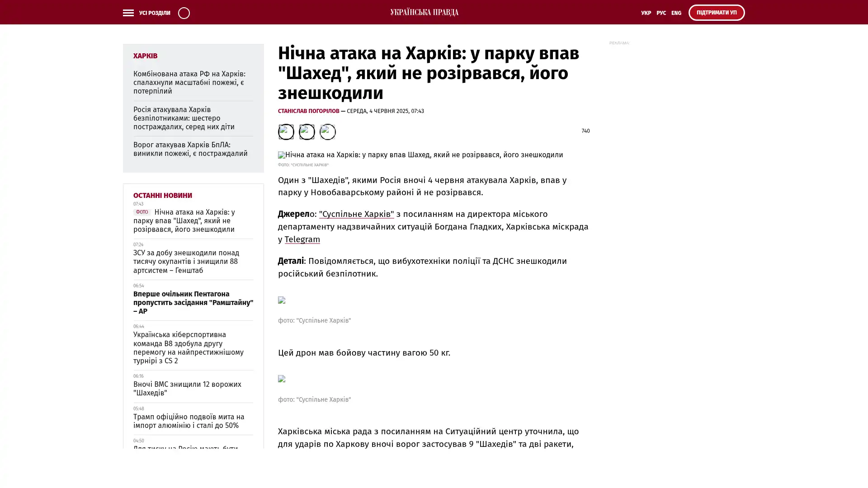Click the Українська правда logo
This screenshot has height=488, width=868.
424,13
